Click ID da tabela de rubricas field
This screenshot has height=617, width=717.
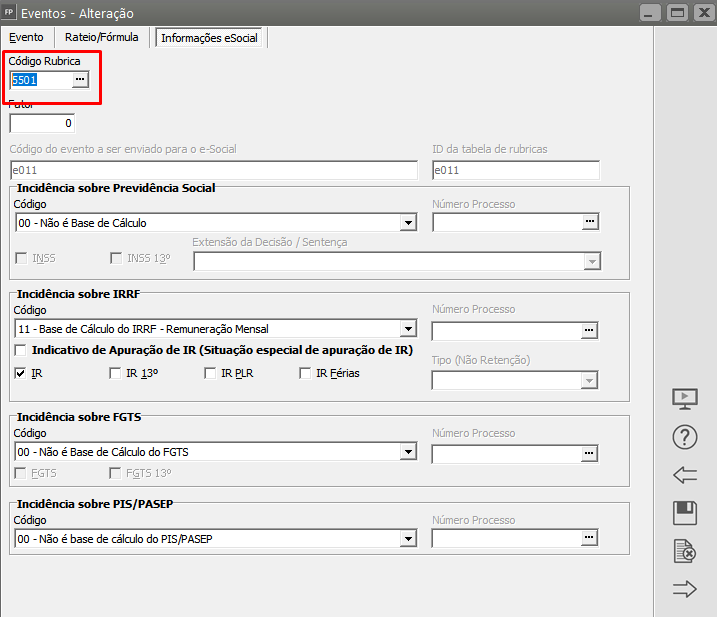pos(516,170)
